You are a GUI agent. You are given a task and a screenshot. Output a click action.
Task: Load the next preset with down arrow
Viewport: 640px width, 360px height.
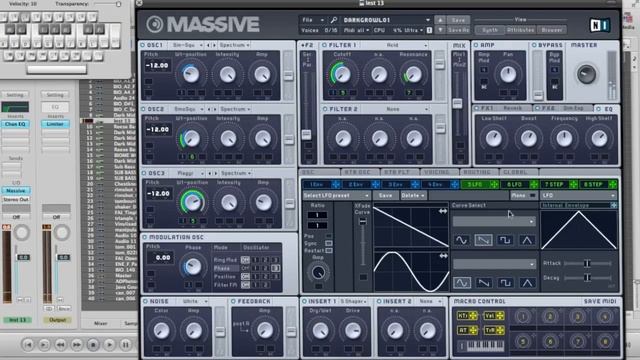(440, 30)
